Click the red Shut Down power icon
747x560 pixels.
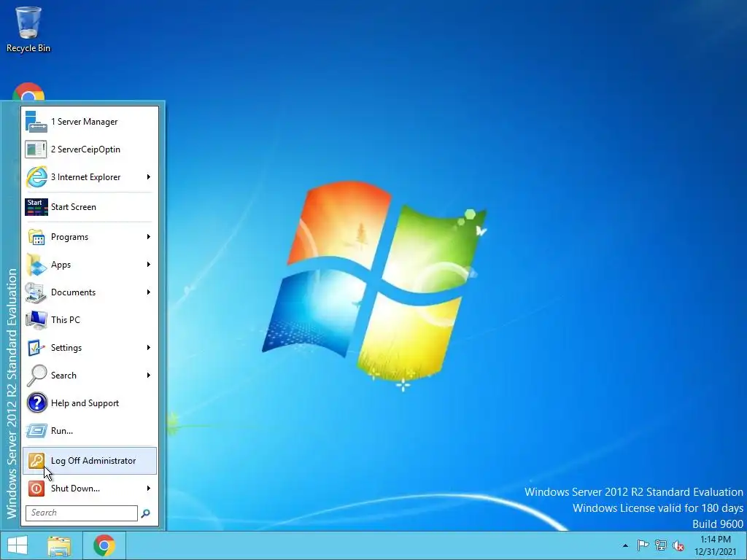[36, 488]
